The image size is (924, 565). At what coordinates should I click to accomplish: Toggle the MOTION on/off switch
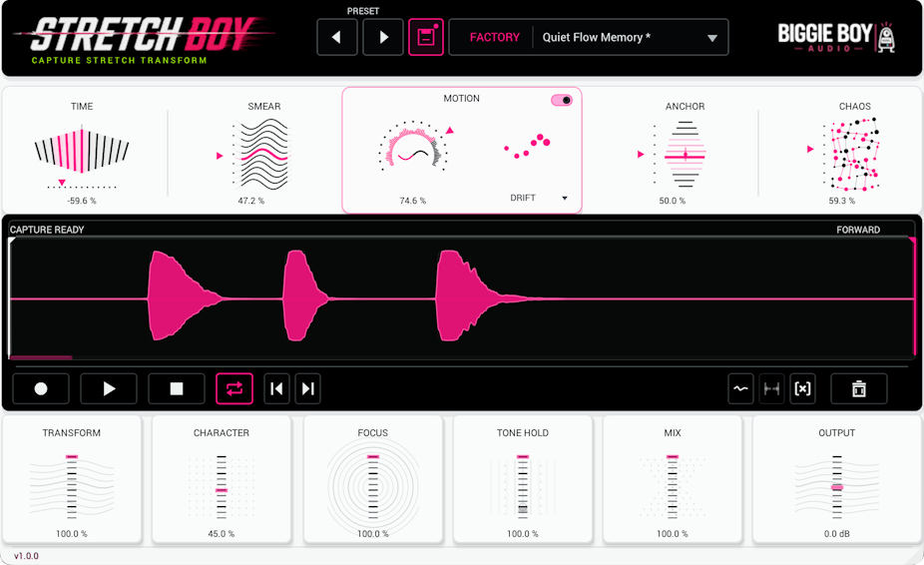[x=562, y=100]
